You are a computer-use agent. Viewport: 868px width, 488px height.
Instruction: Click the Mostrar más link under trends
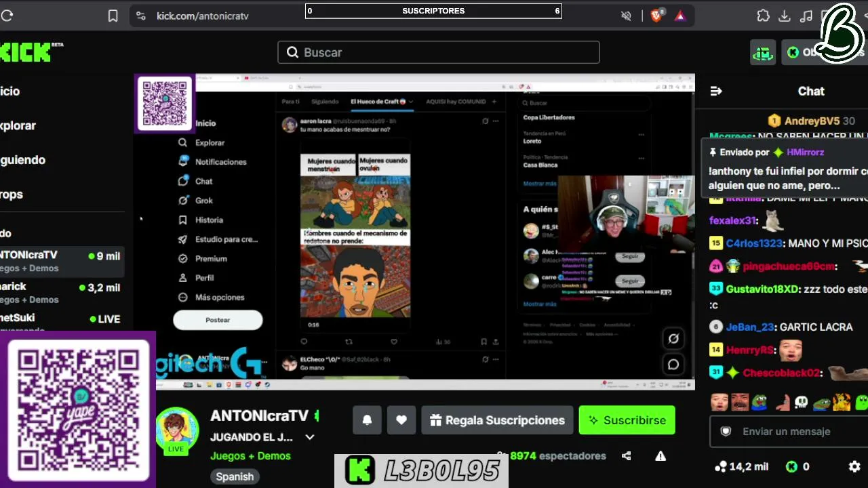click(x=540, y=184)
